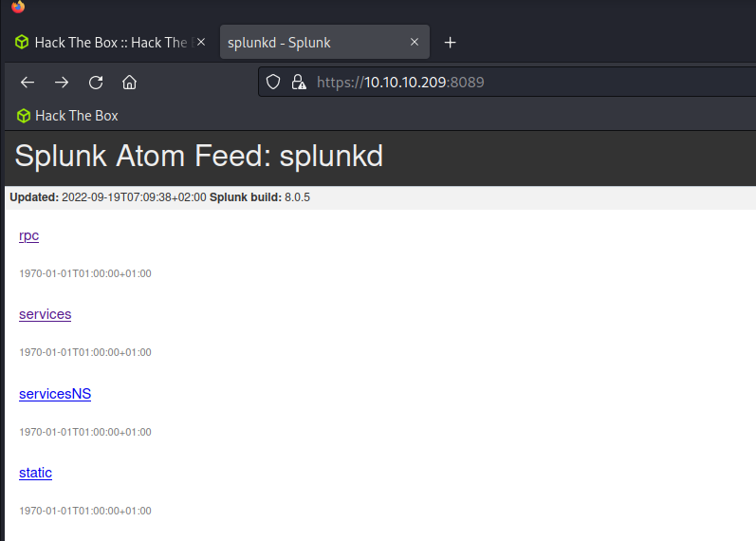Image resolution: width=756 pixels, height=541 pixels.
Task: Close the Hack The Box tab
Action: 201,42
